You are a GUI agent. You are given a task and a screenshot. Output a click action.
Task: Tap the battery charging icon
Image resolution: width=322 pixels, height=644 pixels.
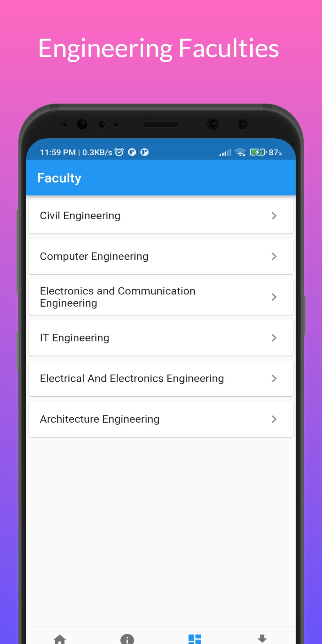click(258, 152)
